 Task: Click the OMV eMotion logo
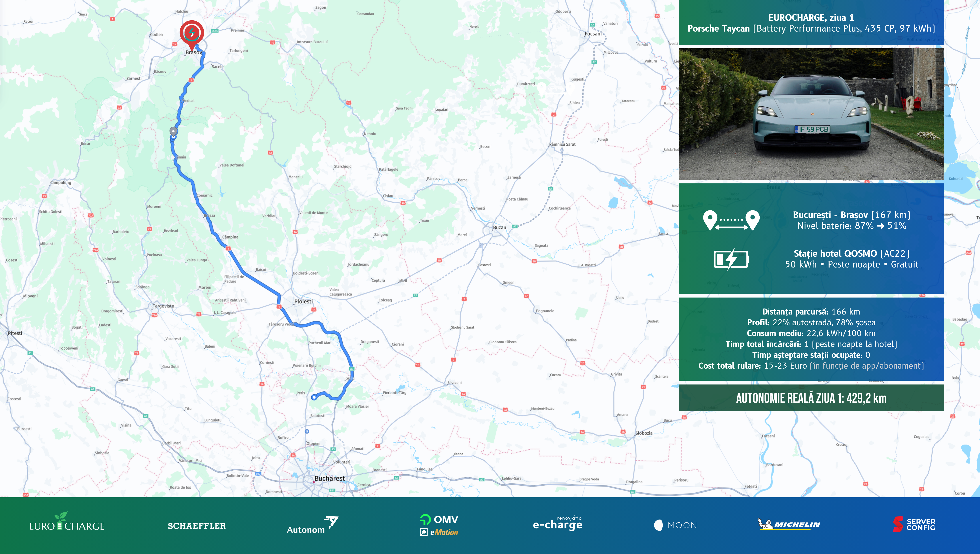[439, 525]
